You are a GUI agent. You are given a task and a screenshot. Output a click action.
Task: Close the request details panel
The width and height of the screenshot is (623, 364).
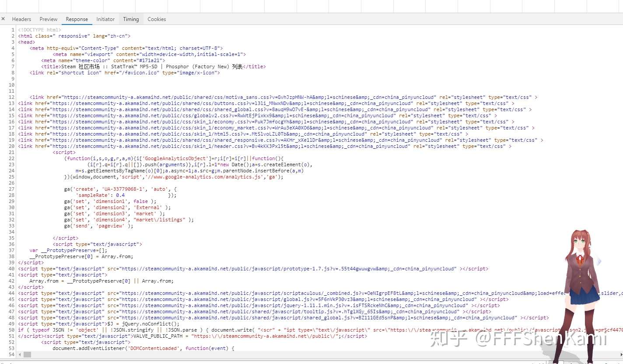3,19
